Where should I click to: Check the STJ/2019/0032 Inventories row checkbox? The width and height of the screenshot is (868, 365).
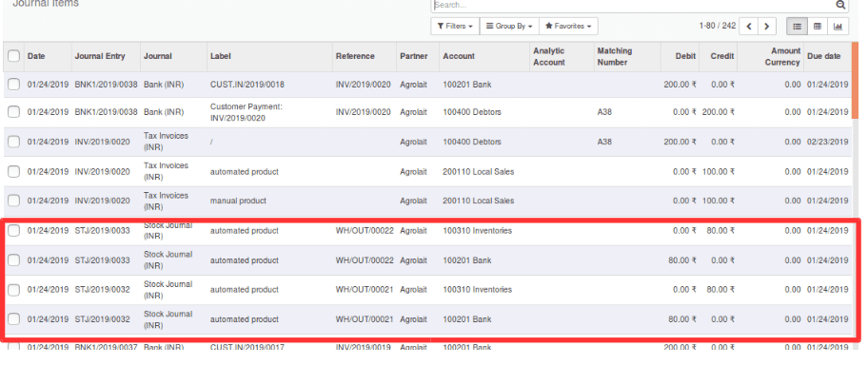click(14, 289)
